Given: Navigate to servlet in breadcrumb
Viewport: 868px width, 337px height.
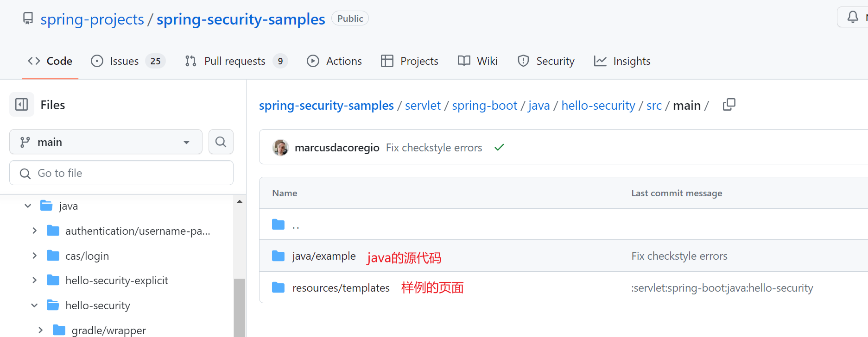Looking at the screenshot, I should tap(423, 106).
